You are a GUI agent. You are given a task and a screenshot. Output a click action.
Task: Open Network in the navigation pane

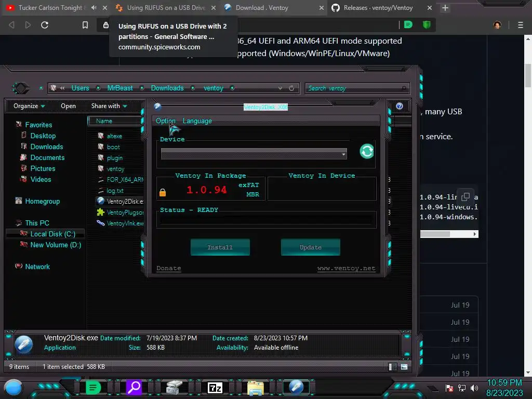click(x=37, y=267)
